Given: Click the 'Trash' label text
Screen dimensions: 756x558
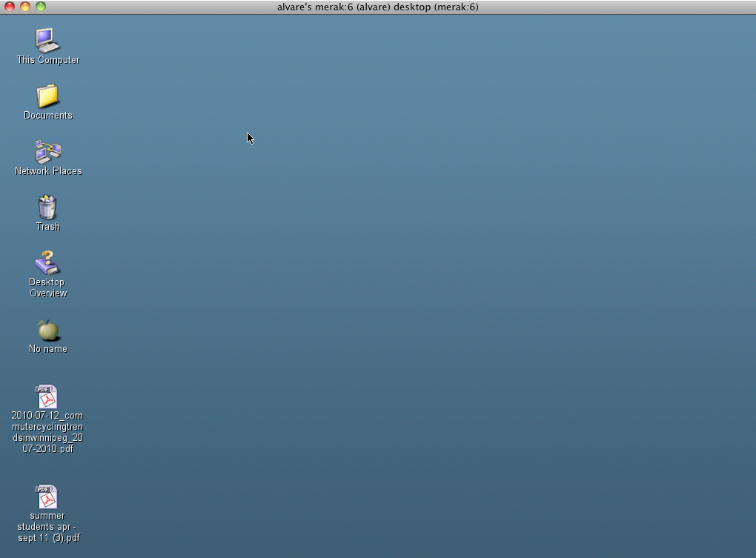Looking at the screenshot, I should click(48, 227).
